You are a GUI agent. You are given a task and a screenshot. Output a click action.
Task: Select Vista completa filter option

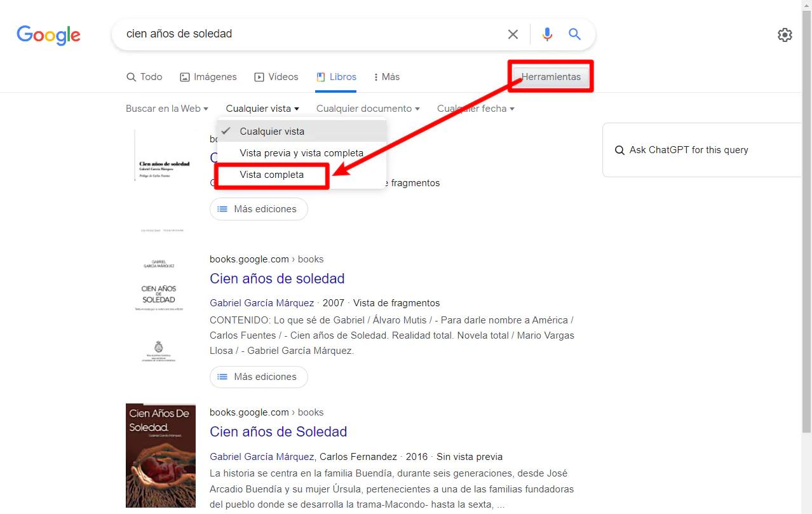click(272, 175)
